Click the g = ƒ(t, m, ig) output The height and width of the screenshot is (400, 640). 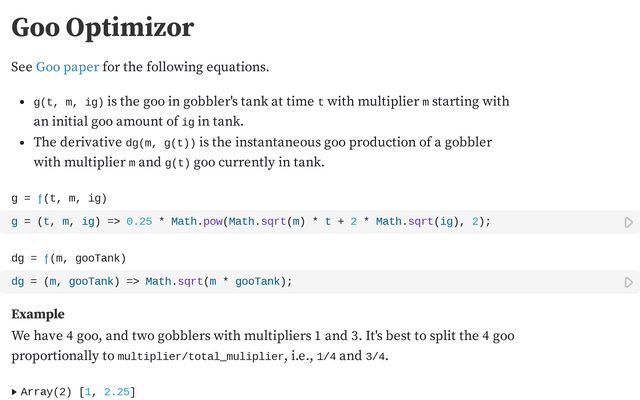coord(59,198)
